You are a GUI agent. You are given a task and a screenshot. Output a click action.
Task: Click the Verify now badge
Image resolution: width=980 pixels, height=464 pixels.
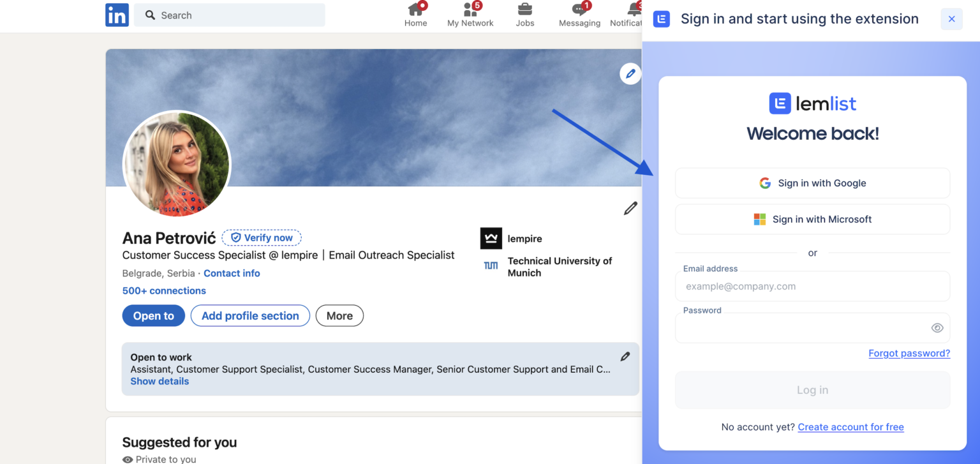tap(262, 237)
